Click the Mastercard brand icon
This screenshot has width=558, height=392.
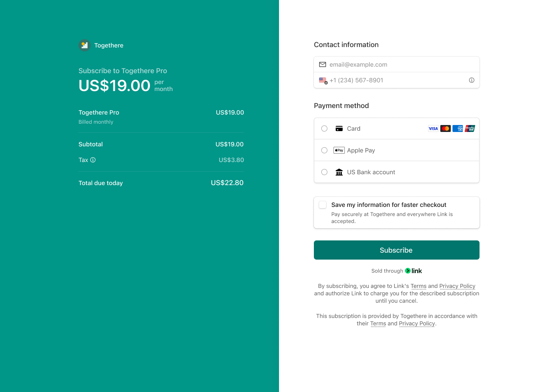445,128
